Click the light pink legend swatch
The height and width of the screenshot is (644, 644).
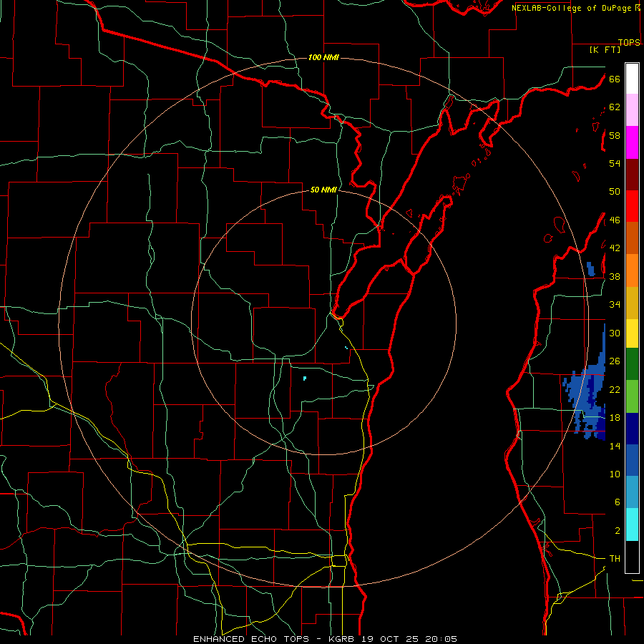tap(632, 109)
